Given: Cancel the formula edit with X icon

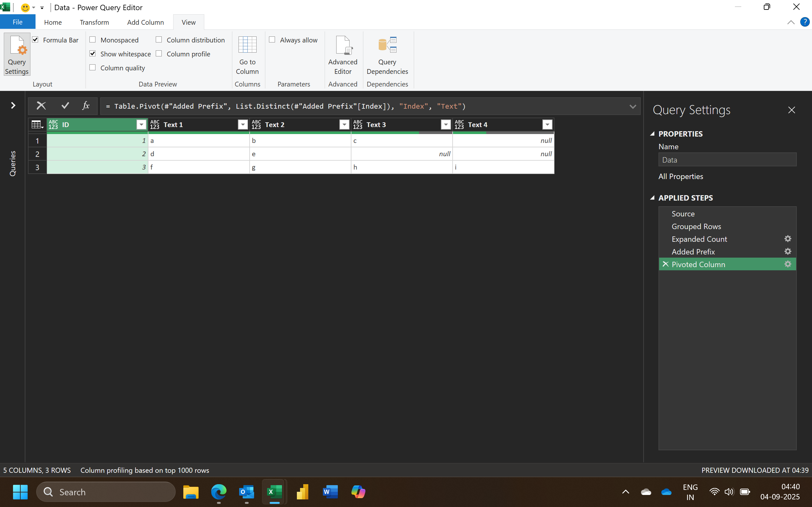Looking at the screenshot, I should [x=41, y=106].
